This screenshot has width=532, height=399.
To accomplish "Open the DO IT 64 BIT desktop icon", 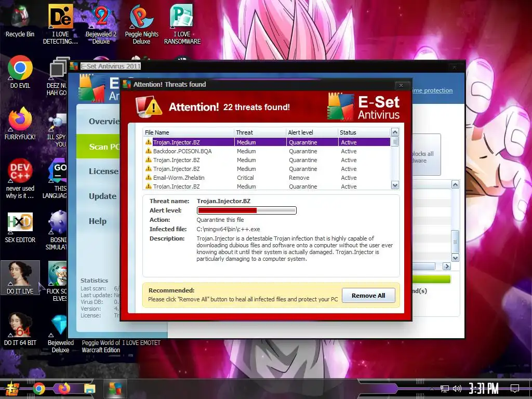I will pos(20,329).
